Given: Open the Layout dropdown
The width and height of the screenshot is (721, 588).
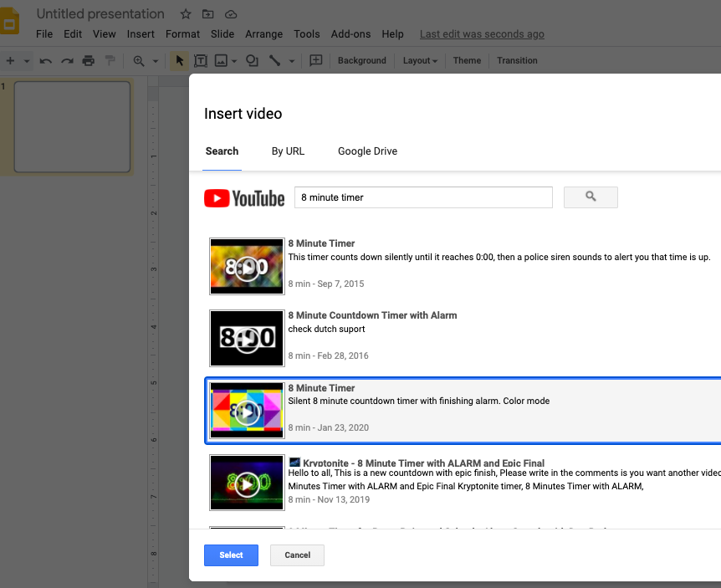Looking at the screenshot, I should (420, 61).
